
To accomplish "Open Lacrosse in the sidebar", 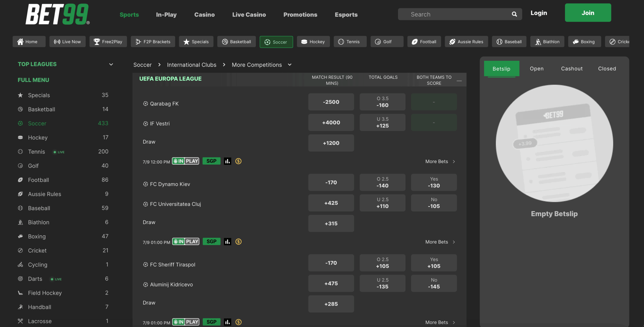I will (63, 321).
